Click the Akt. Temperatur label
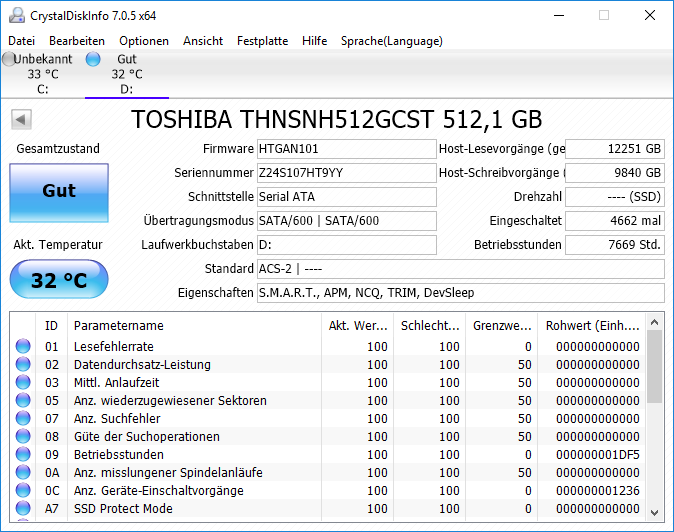674x532 pixels. coord(58,245)
